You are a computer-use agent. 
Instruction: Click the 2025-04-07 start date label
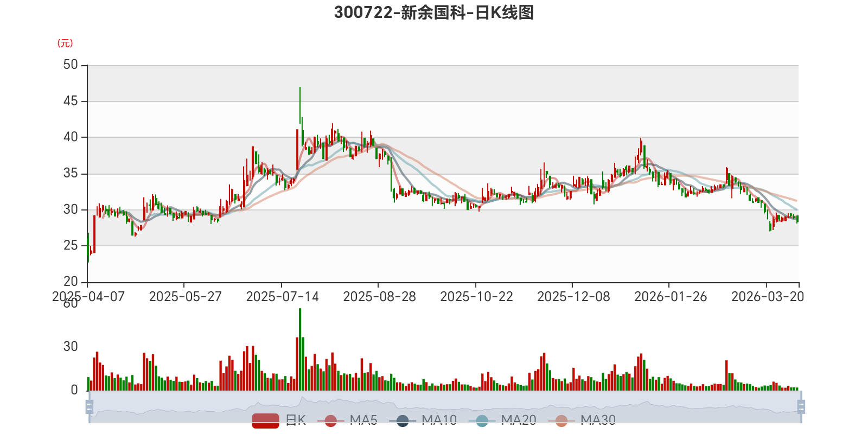click(88, 297)
